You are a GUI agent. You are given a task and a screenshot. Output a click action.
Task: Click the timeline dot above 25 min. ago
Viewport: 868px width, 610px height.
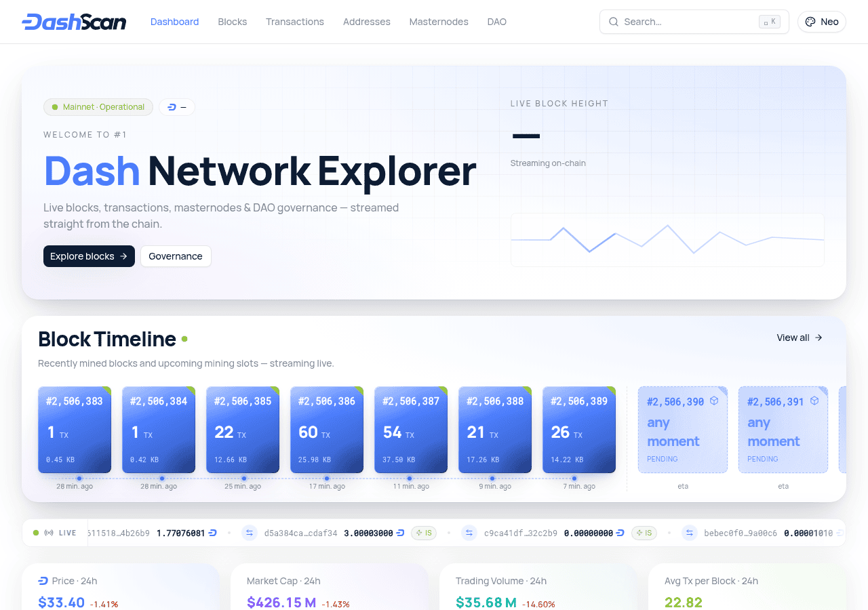pyautogui.click(x=244, y=479)
